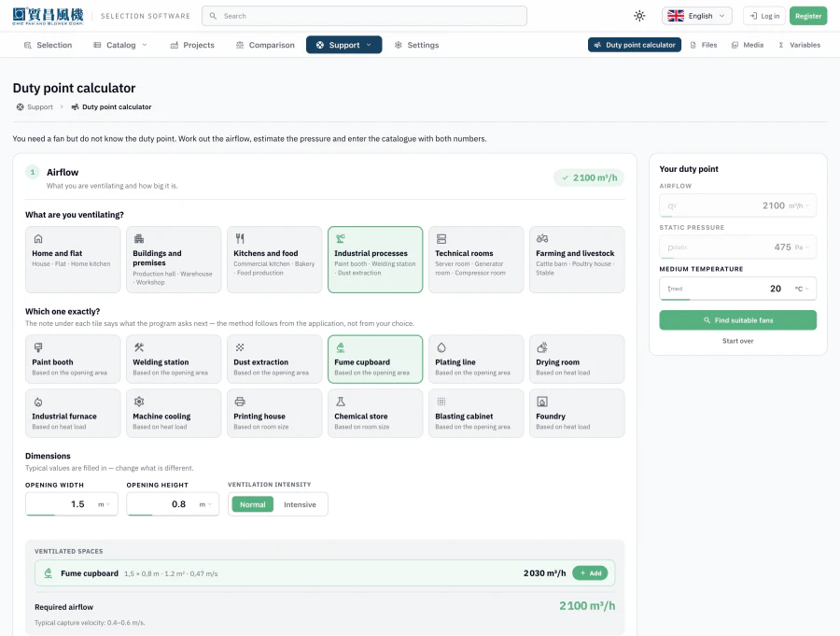Viewport: 840px width, 636px height.
Task: Select the Blasting cabinet tile
Action: (x=476, y=414)
